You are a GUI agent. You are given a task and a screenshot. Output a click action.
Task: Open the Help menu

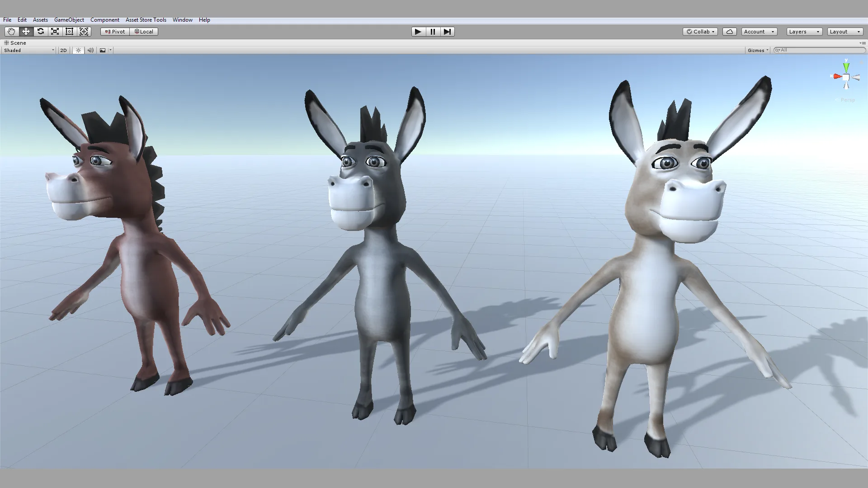[204, 20]
